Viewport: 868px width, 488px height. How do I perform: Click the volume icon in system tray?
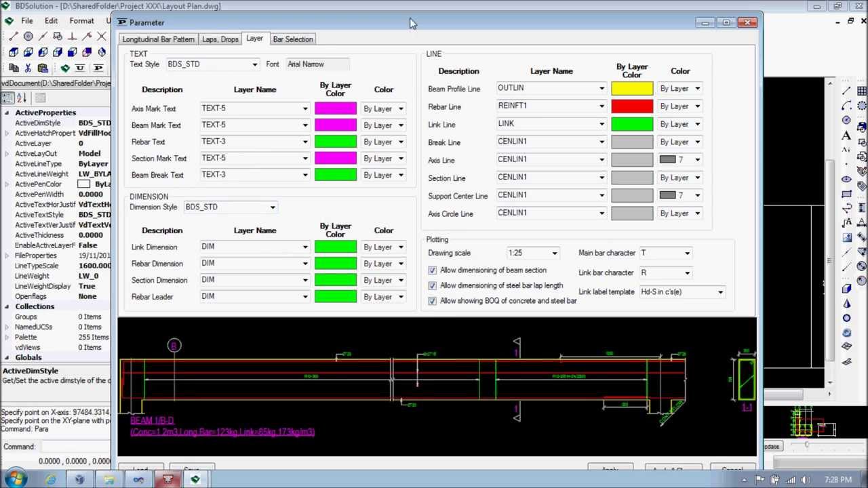(x=806, y=480)
